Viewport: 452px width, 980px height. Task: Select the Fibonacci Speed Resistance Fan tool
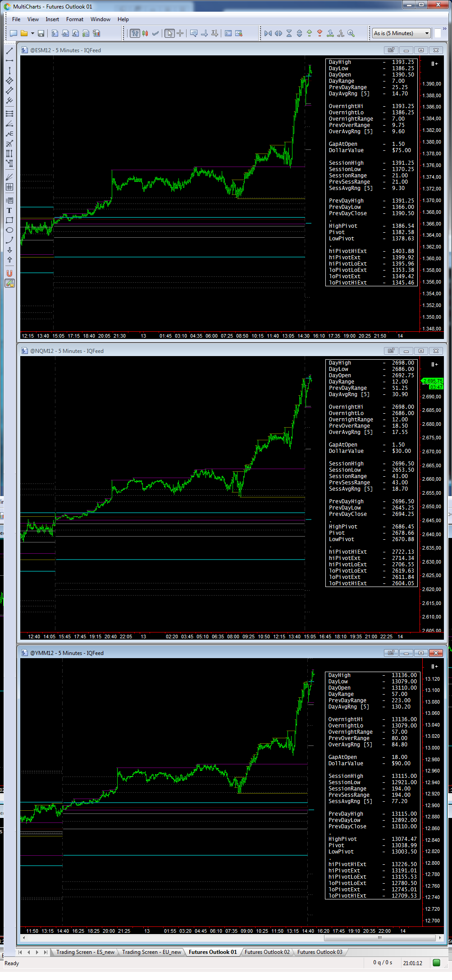coord(9,124)
